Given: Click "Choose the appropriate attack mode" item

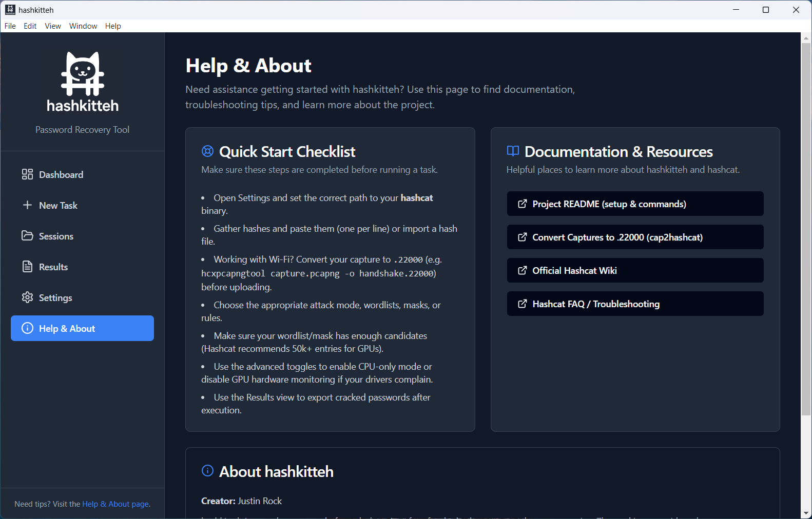Looking at the screenshot, I should point(321,311).
